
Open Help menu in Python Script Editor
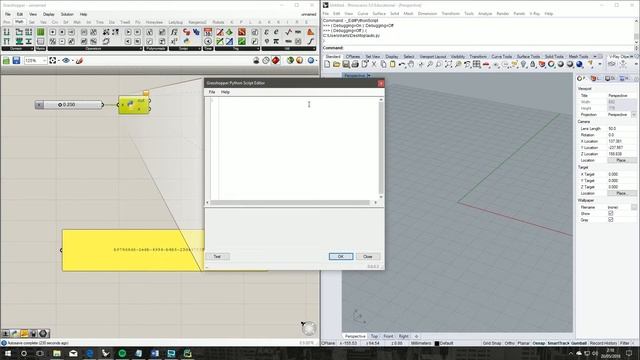click(225, 92)
